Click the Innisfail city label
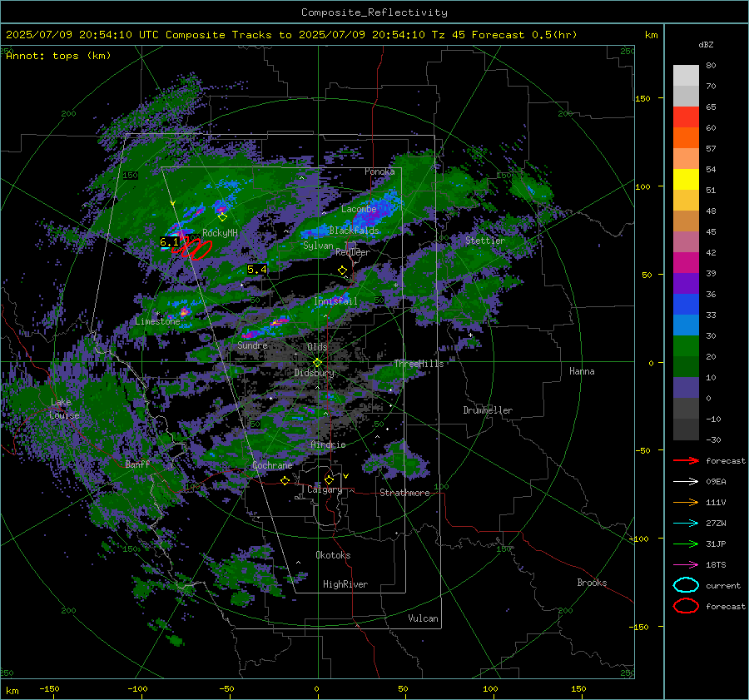 [335, 301]
